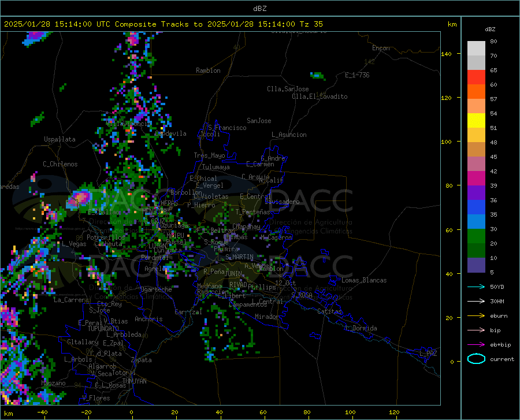Click the Ugarteche label on map

156,289
